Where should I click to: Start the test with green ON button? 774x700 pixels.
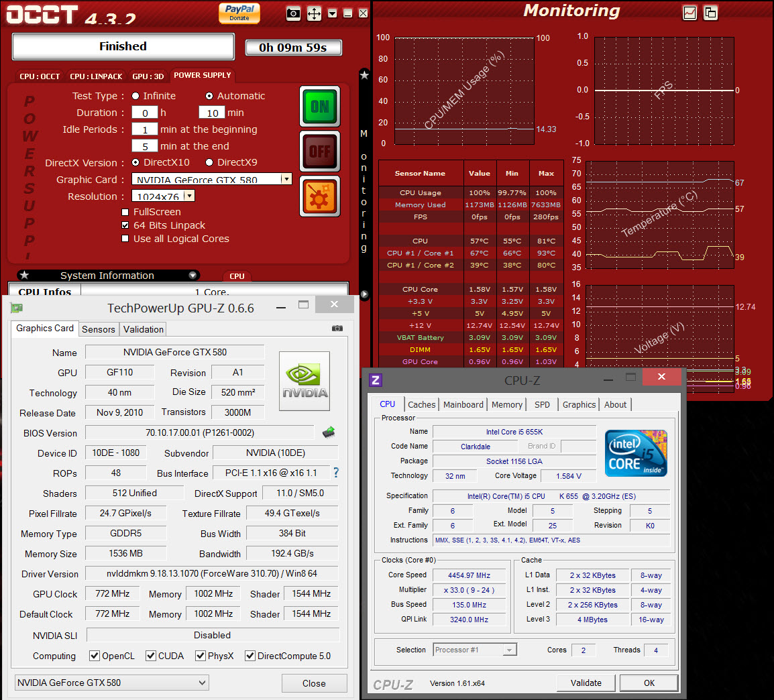click(320, 106)
